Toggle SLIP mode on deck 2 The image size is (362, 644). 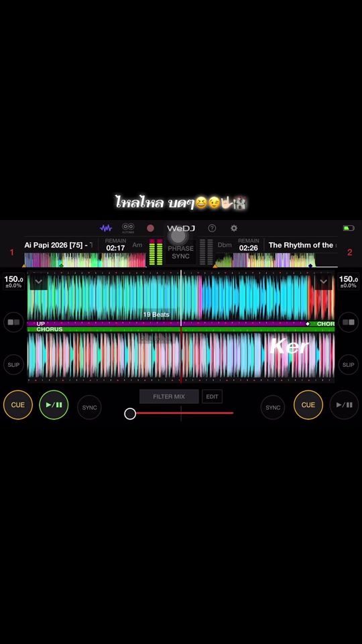coord(349,365)
